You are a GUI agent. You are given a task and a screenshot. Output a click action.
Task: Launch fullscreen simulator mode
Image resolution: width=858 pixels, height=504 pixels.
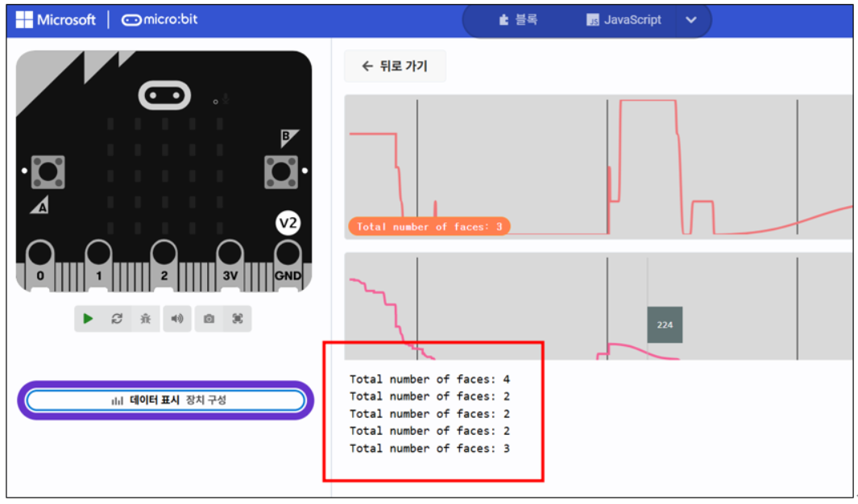tap(238, 319)
